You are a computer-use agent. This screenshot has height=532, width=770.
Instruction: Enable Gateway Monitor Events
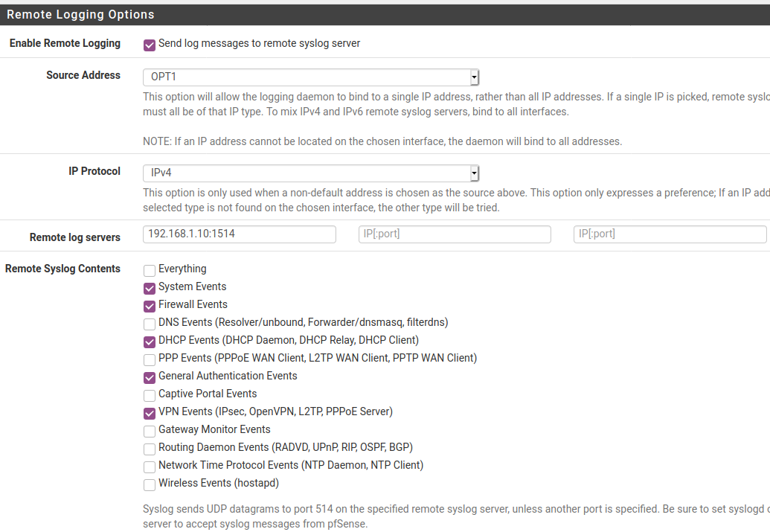(149, 431)
